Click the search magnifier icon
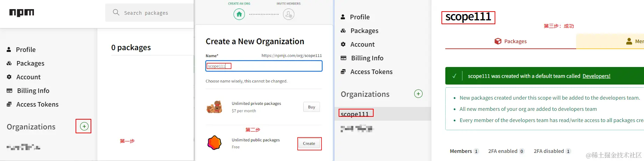The image size is (644, 161). pyautogui.click(x=116, y=12)
